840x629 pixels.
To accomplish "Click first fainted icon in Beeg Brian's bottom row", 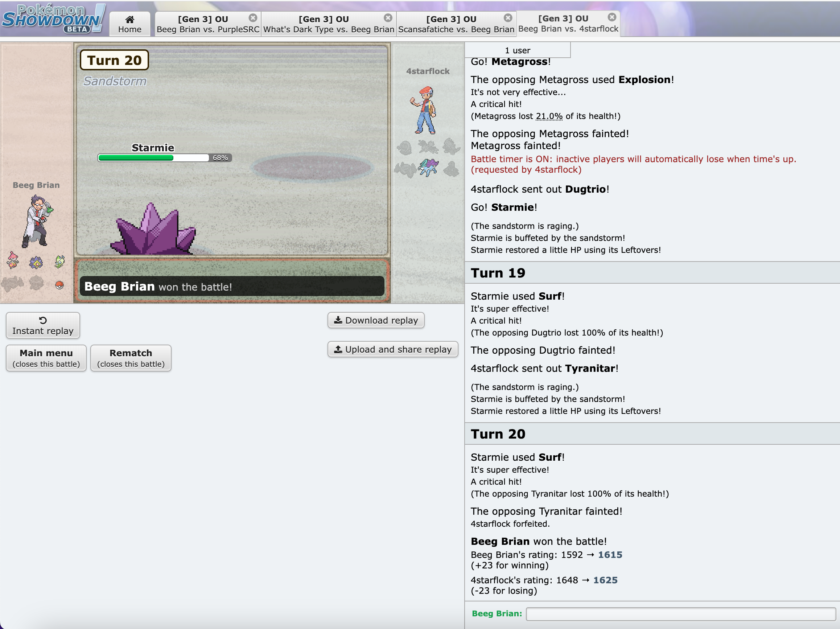I will click(x=13, y=283).
